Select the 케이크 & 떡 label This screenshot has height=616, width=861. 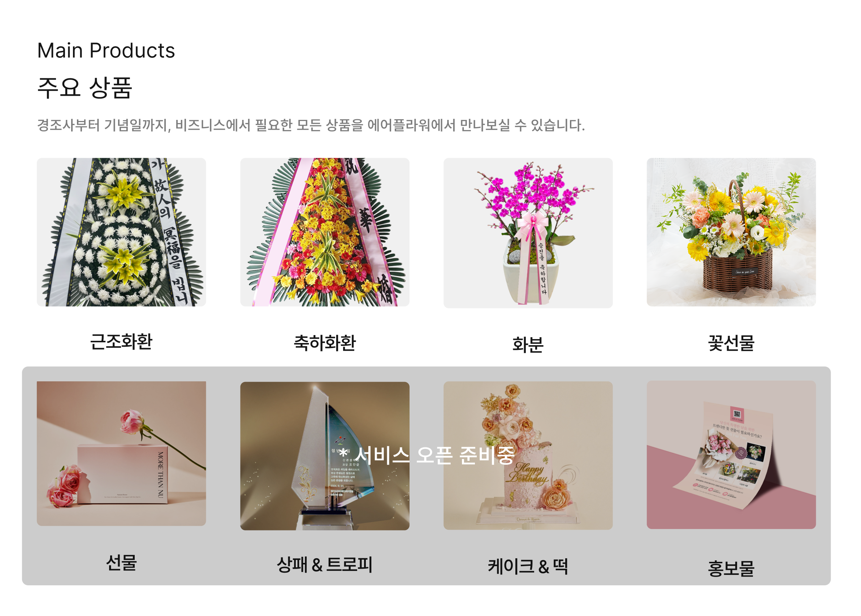(528, 567)
